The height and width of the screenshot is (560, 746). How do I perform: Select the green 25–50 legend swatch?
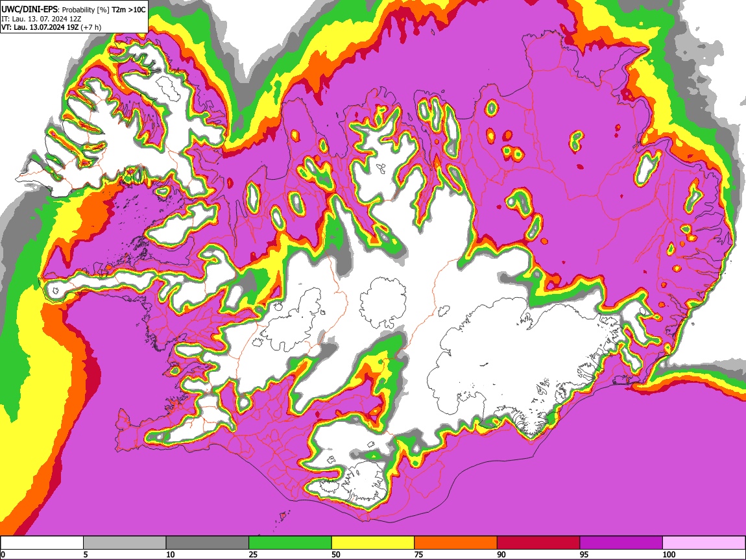[290, 543]
